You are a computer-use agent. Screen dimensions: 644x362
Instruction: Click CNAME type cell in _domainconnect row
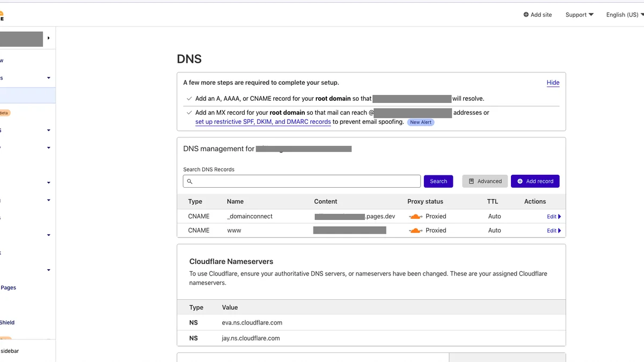point(199,217)
